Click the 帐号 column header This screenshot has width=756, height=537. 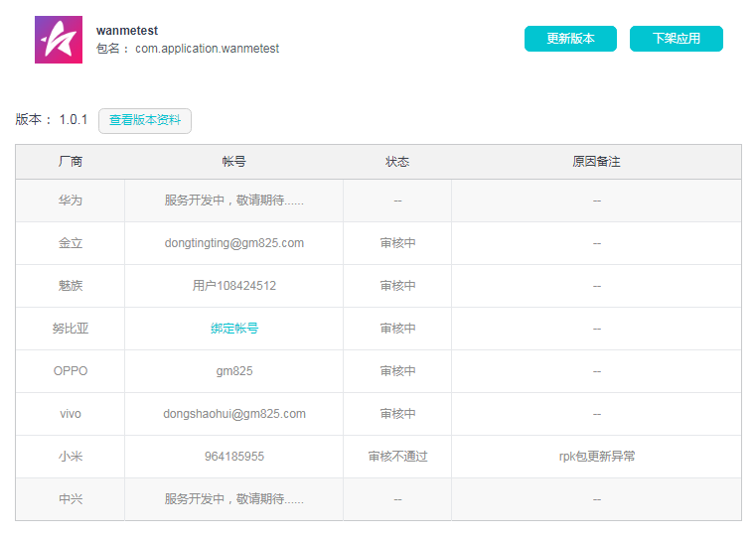coord(233,162)
